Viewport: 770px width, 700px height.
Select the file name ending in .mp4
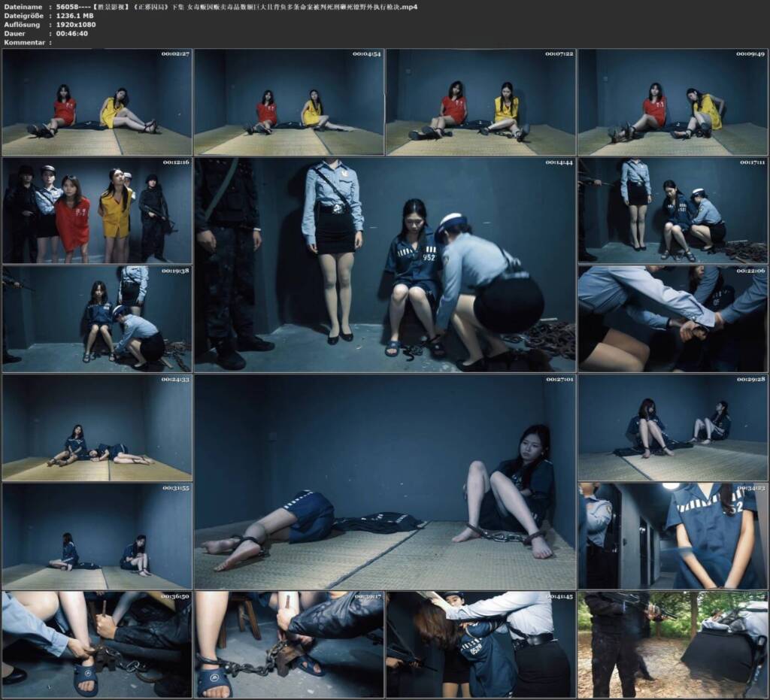[x=237, y=7]
